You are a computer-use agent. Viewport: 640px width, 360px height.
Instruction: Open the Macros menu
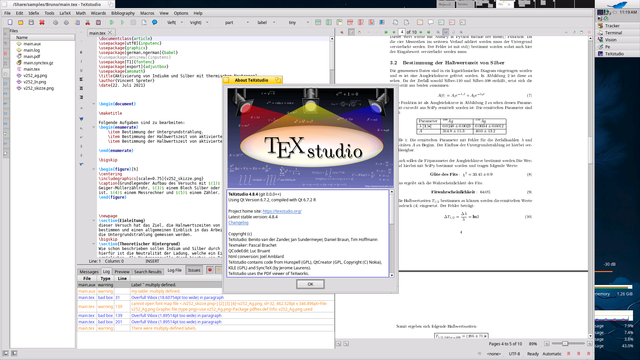tap(147, 13)
